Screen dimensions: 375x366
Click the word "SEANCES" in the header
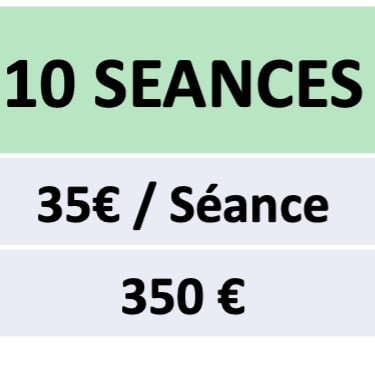pos(228,83)
